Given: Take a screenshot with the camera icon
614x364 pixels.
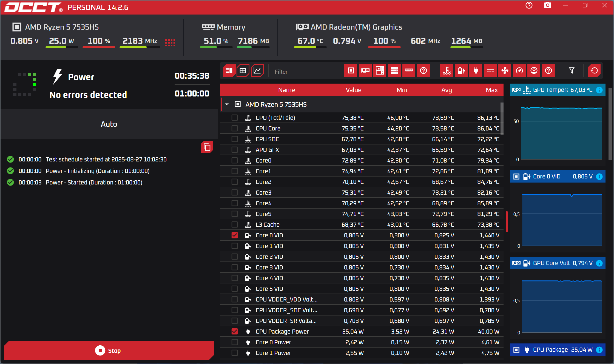Looking at the screenshot, I should coord(547,5).
